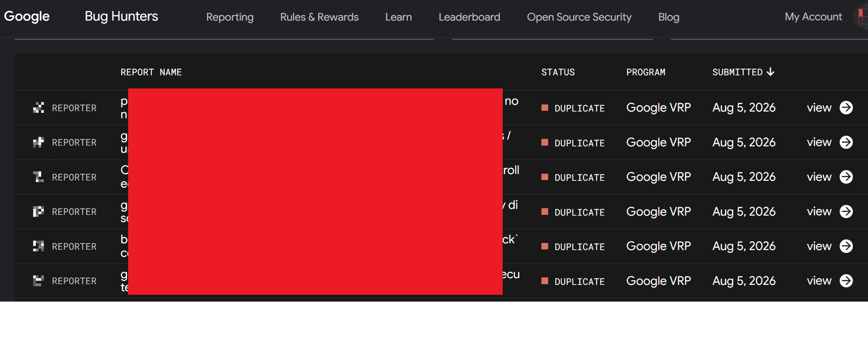Image resolution: width=868 pixels, height=341 pixels.
Task: Open arrow icon for report ending 'roll'
Action: click(x=846, y=177)
